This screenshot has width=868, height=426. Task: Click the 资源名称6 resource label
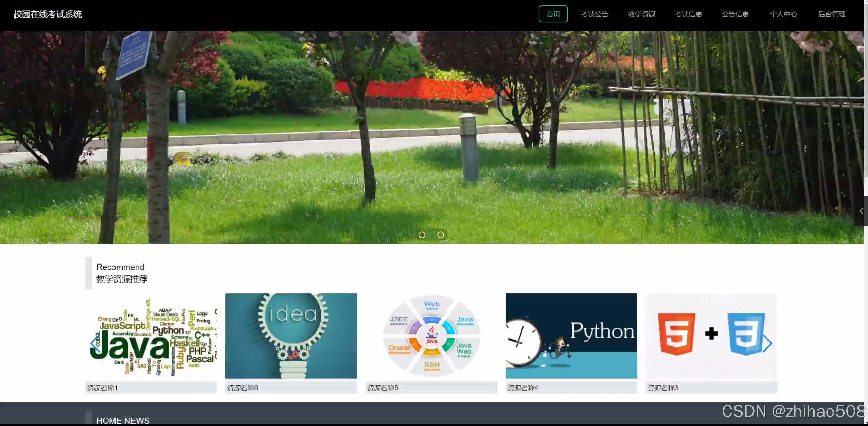coord(243,388)
